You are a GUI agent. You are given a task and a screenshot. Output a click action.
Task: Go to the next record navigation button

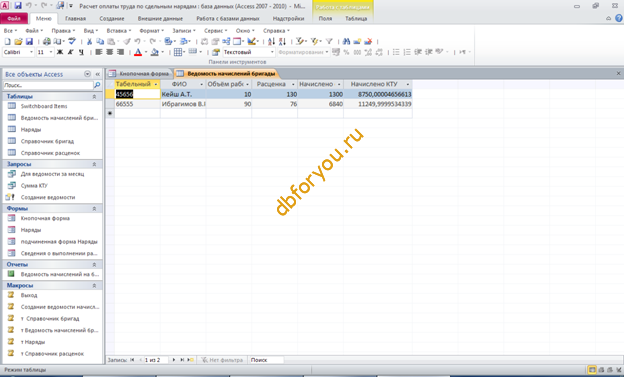(174, 360)
